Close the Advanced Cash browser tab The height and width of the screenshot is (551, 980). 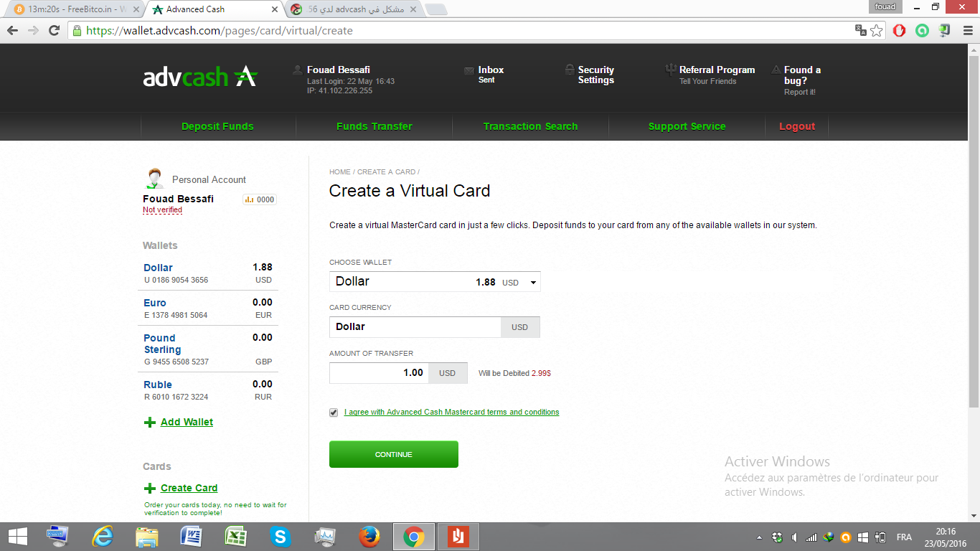pyautogui.click(x=274, y=9)
